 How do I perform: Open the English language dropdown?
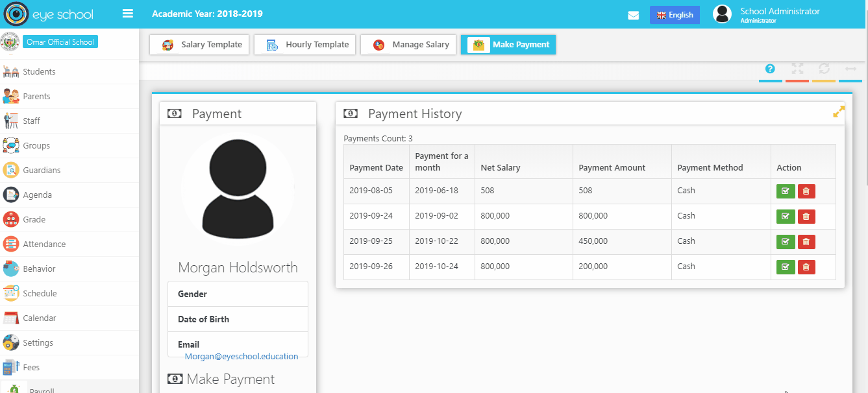(x=675, y=15)
